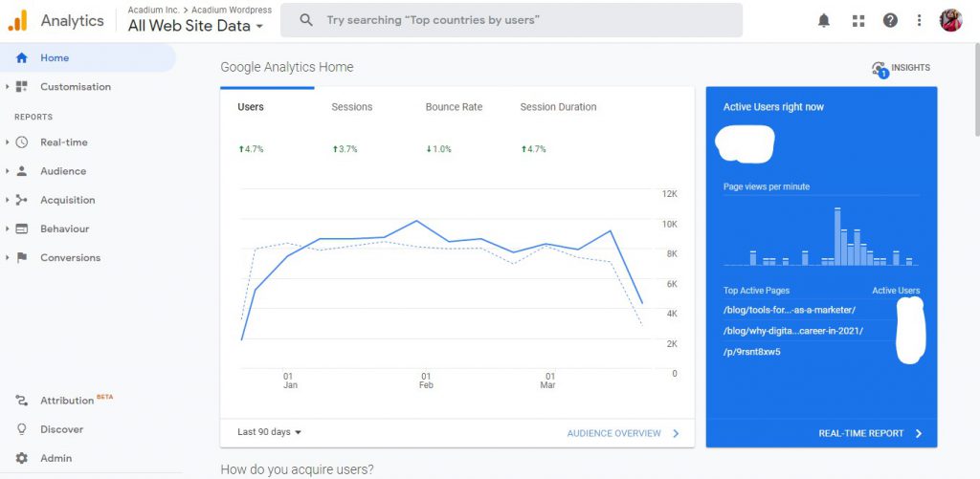Click the Real-time clock icon
The width and height of the screenshot is (980, 479).
(x=22, y=142)
